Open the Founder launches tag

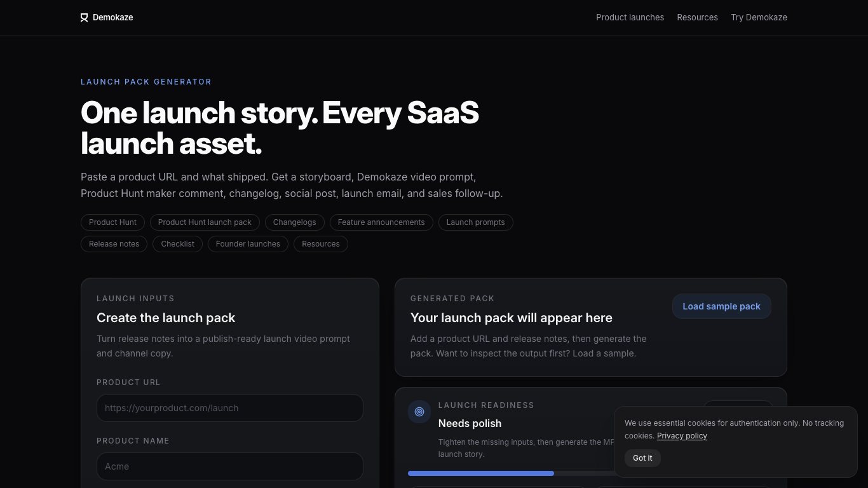pos(248,244)
